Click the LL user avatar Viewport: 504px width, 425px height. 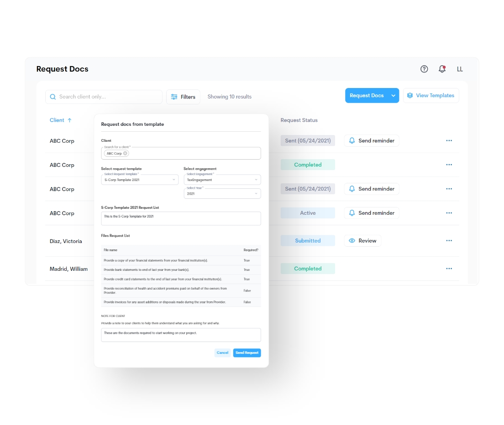coord(460,69)
